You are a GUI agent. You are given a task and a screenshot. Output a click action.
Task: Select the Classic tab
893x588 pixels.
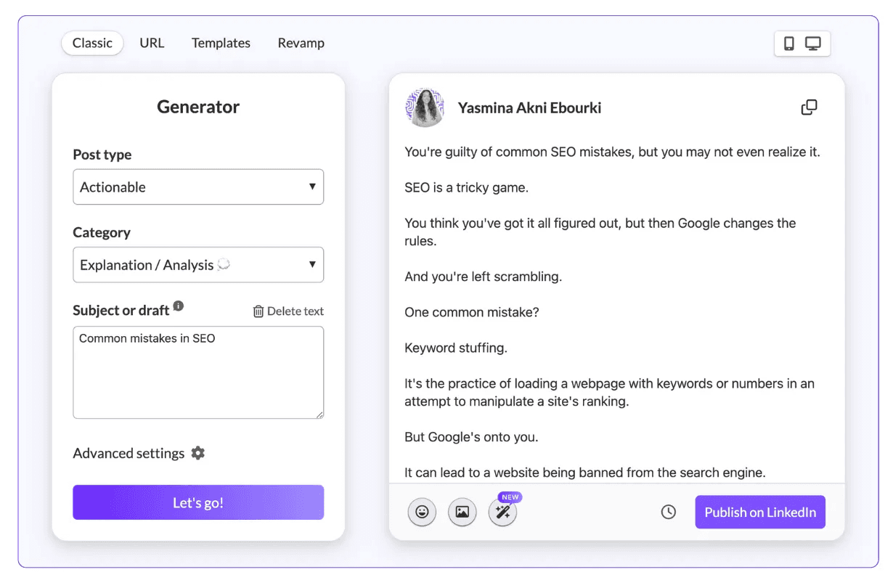pos(92,43)
